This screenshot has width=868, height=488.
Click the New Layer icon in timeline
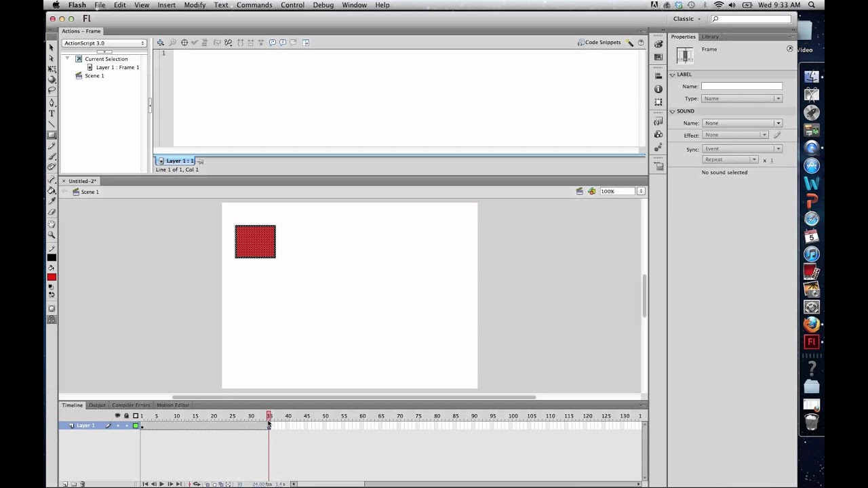point(65,484)
